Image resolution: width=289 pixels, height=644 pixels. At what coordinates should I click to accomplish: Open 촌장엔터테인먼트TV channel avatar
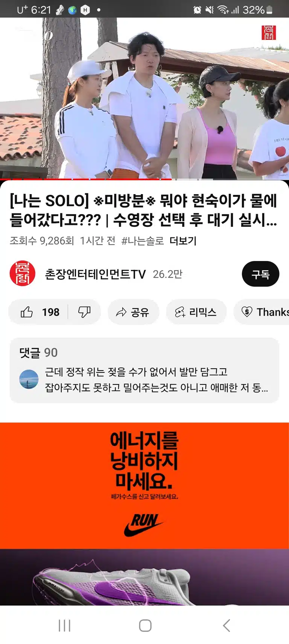click(x=23, y=274)
